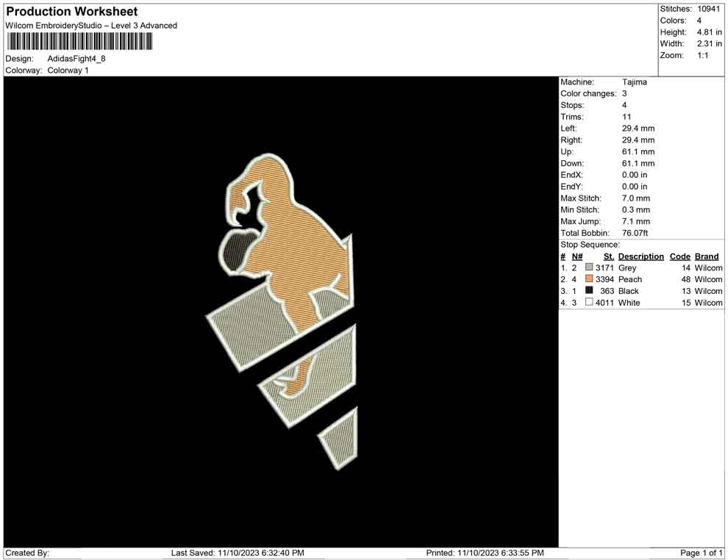Click the Black thread color swatch
Image resolution: width=728 pixels, height=560 pixels.
(589, 290)
